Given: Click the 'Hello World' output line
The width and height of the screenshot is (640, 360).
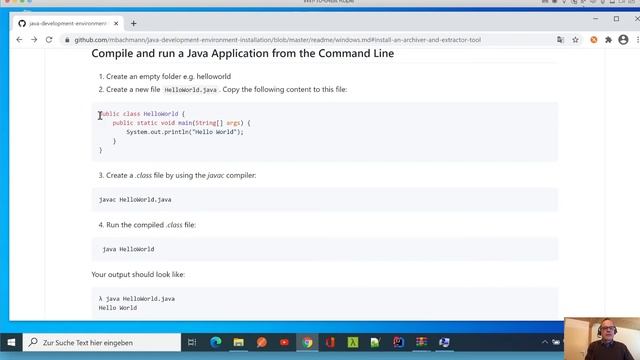Looking at the screenshot, I should point(118,308).
